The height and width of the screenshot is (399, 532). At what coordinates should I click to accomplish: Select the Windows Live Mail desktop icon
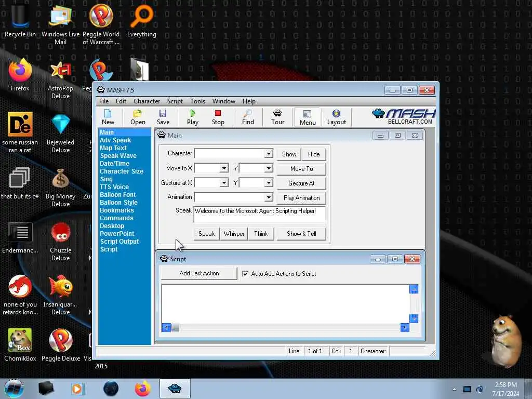[60, 25]
